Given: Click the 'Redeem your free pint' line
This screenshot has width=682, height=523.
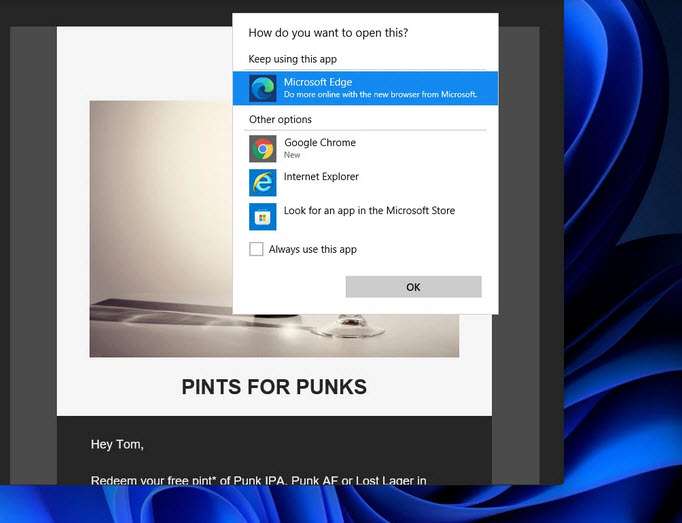Looking at the screenshot, I should 258,480.
